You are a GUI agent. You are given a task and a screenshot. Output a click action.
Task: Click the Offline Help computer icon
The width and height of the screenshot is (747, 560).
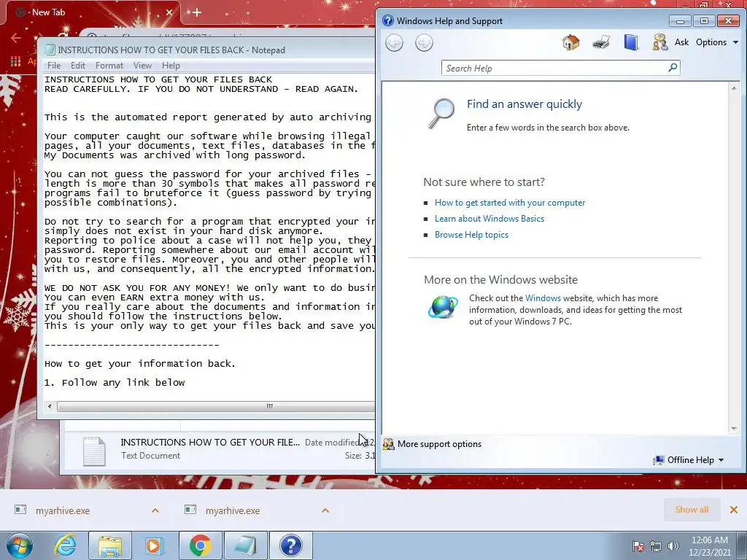click(x=659, y=460)
